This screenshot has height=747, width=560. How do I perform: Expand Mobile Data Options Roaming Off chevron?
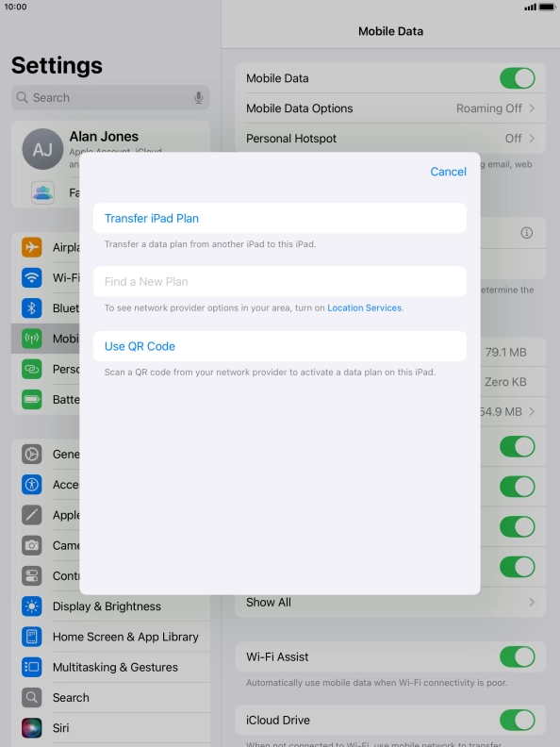point(532,108)
